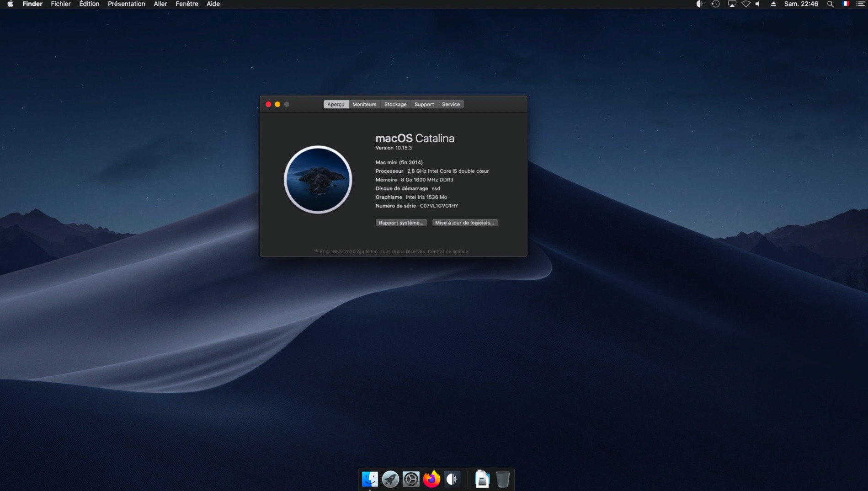
Task: Click the Finder icon in the Dock
Action: click(x=369, y=479)
